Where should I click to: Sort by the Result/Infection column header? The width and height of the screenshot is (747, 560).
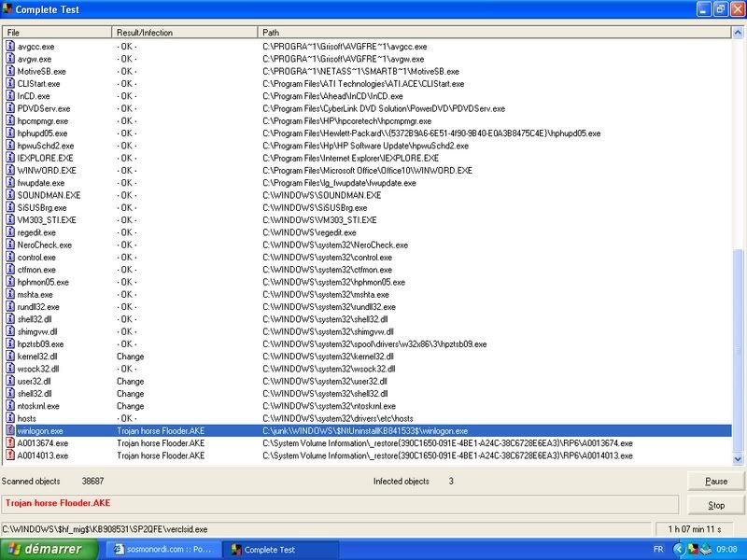click(185, 32)
